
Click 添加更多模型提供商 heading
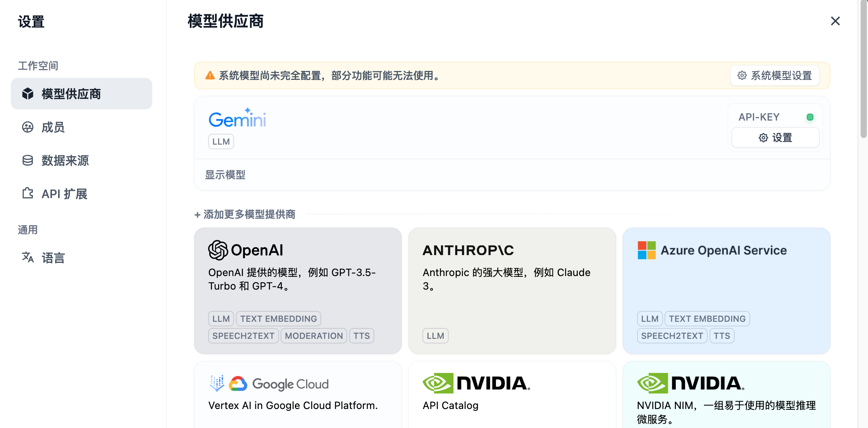(245, 214)
